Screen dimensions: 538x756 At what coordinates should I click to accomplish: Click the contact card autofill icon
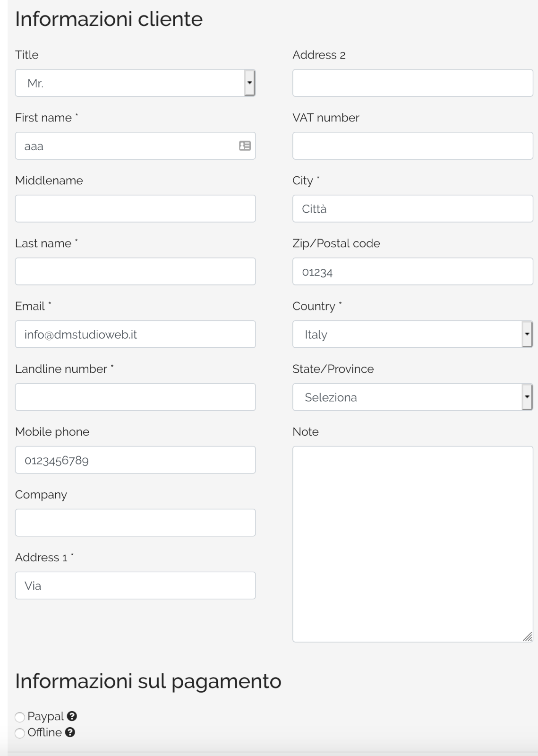coord(245,146)
